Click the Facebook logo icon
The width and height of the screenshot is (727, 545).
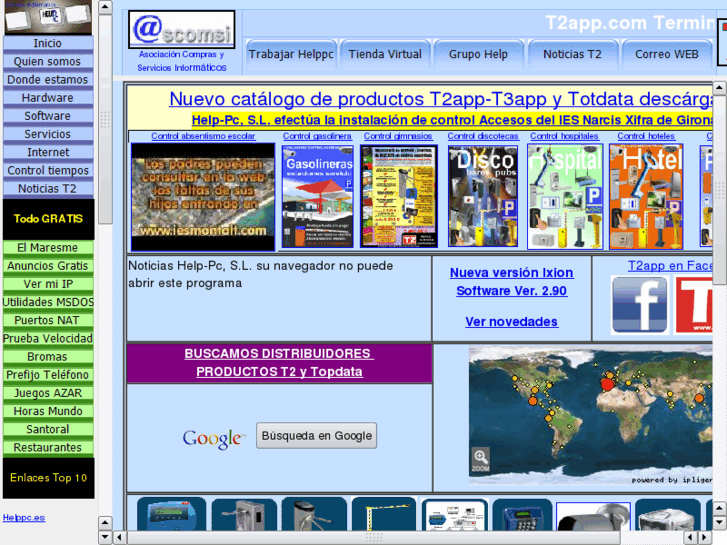640,305
